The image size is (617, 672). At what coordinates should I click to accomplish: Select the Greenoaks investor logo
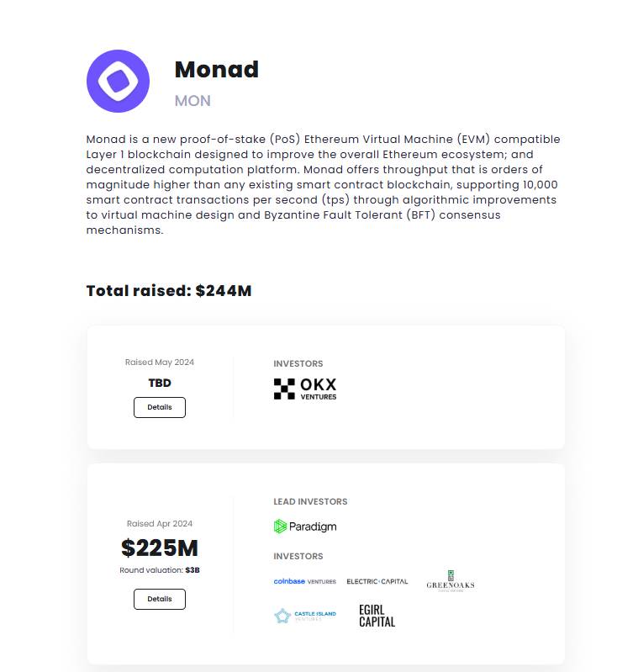point(450,580)
